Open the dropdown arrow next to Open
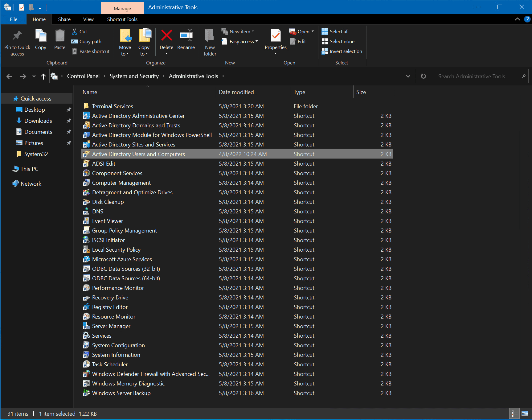The height and width of the screenshot is (420, 532). click(x=312, y=31)
